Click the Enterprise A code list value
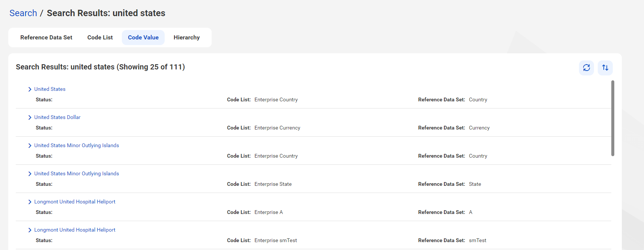The width and height of the screenshot is (644, 250). pos(268,212)
